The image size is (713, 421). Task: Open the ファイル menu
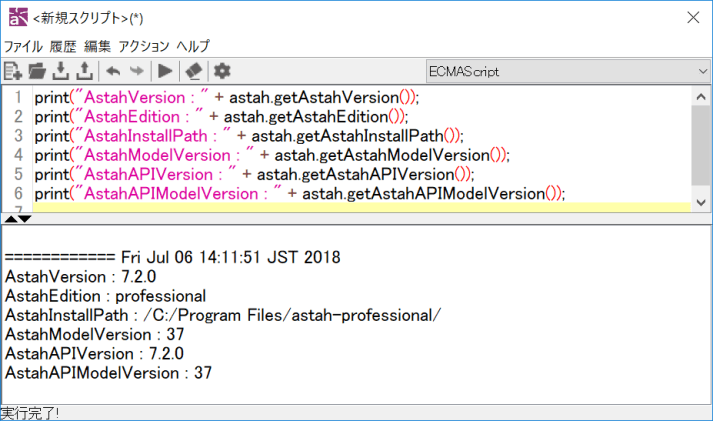tap(23, 46)
